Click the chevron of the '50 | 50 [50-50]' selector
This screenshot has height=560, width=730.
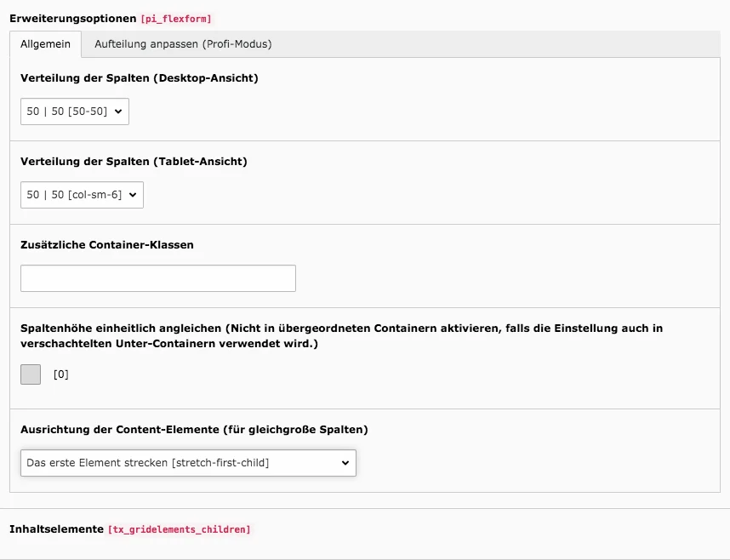[119, 111]
